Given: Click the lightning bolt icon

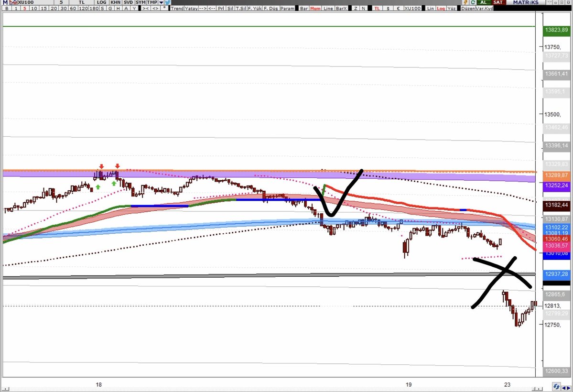Looking at the screenshot, I should pyautogui.click(x=465, y=2).
